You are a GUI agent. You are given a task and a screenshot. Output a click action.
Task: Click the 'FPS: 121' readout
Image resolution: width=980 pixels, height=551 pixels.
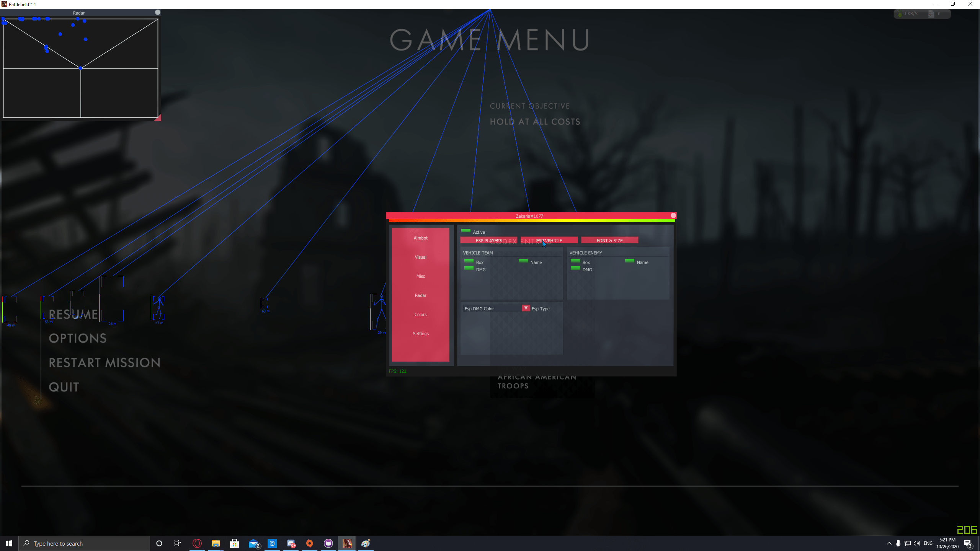point(397,371)
